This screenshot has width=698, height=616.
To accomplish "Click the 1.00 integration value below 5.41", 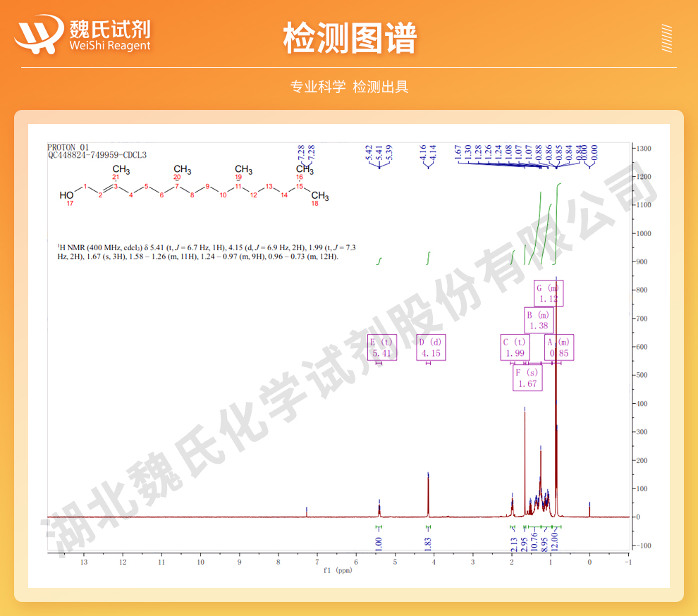I will tap(379, 543).
